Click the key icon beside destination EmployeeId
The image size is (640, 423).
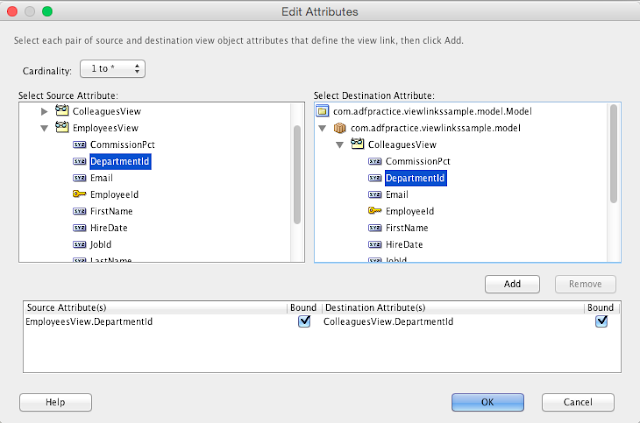coord(375,212)
